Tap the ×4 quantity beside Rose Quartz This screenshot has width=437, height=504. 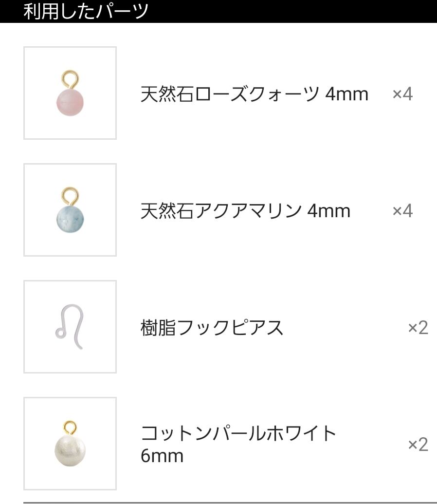coord(402,94)
